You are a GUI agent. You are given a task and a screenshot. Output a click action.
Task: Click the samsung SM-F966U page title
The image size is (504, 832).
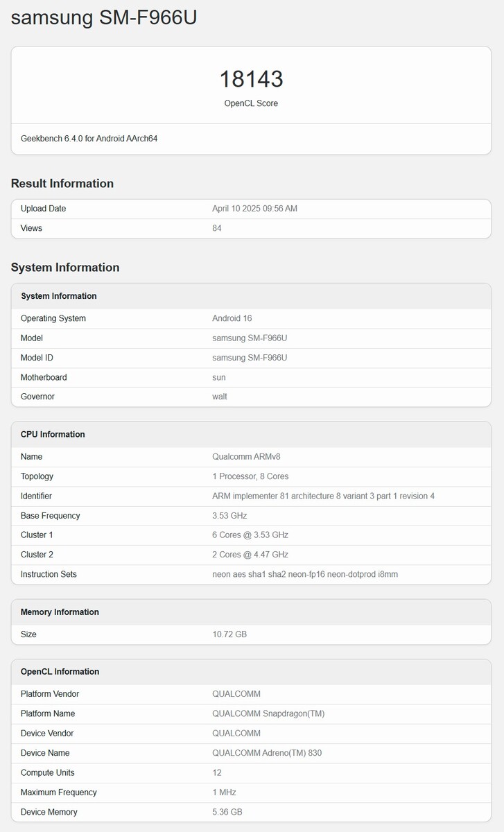point(104,18)
